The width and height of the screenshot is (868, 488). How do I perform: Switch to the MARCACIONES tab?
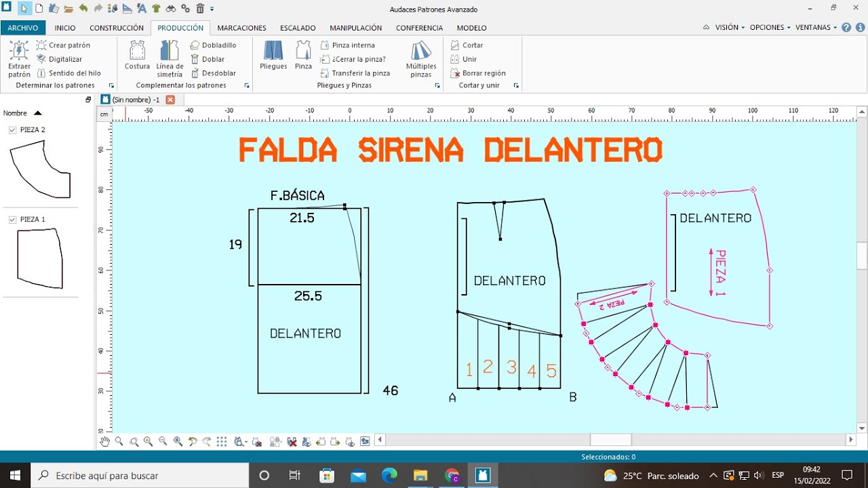point(241,28)
